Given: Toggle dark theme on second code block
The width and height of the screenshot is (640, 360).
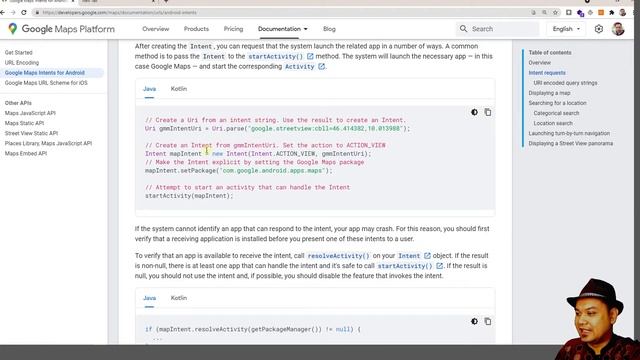Looking at the screenshot, I should coord(474,322).
